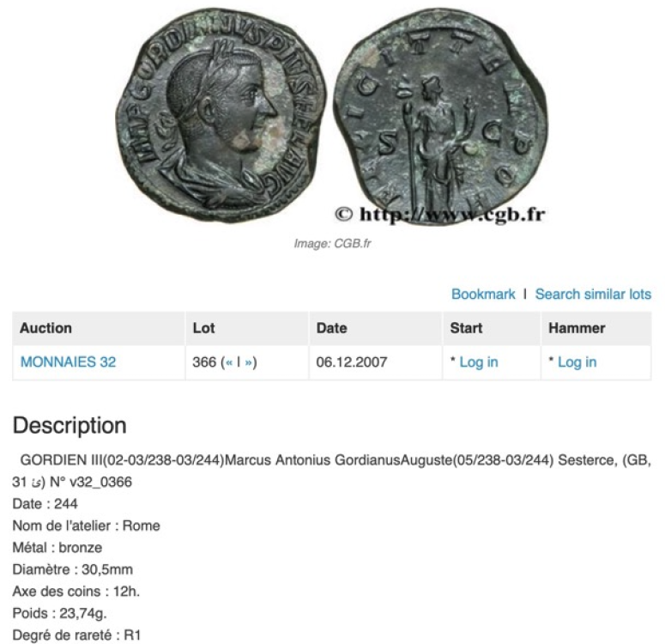
Task: Click the lot number 366
Action: coord(204,361)
